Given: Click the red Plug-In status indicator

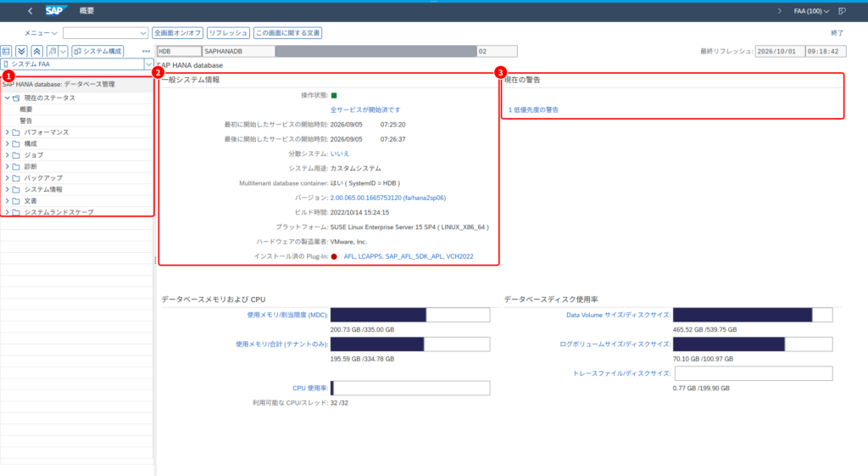Looking at the screenshot, I should click(x=334, y=256).
